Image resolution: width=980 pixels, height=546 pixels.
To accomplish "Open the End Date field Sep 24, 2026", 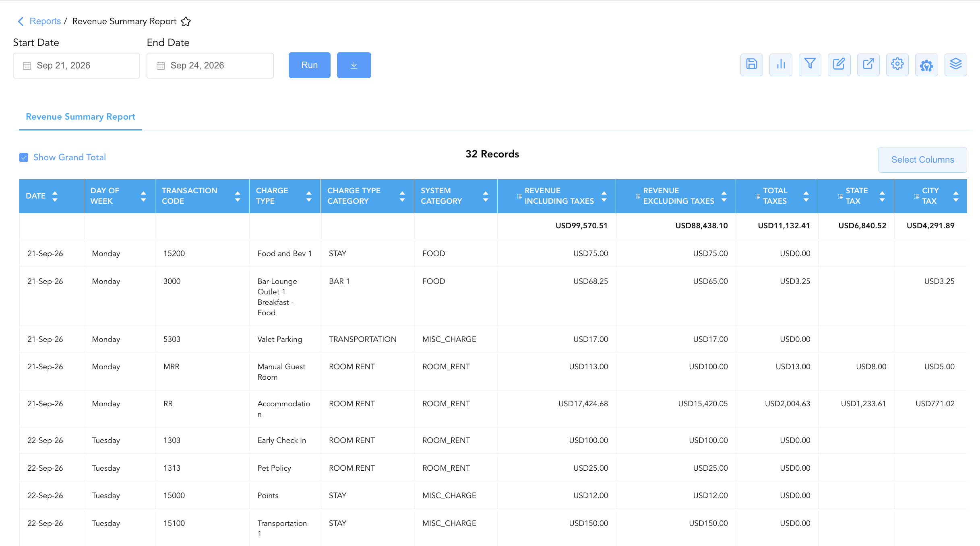I will coord(210,66).
